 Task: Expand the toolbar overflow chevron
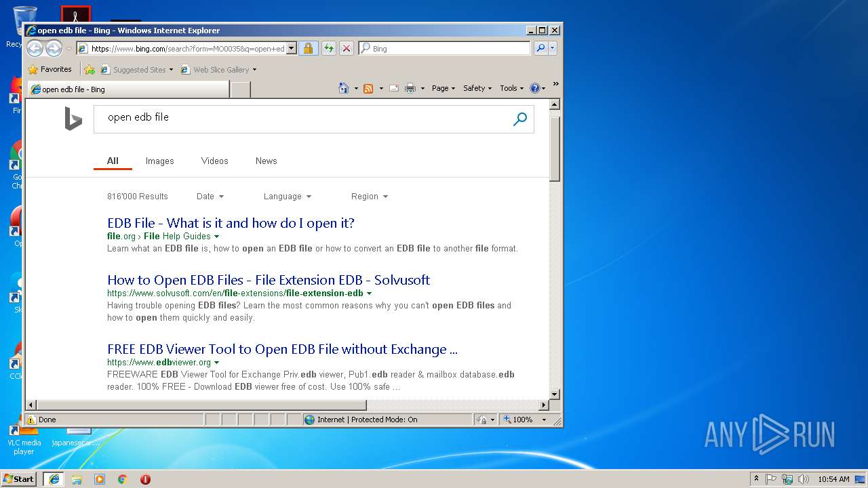pyautogui.click(x=555, y=84)
